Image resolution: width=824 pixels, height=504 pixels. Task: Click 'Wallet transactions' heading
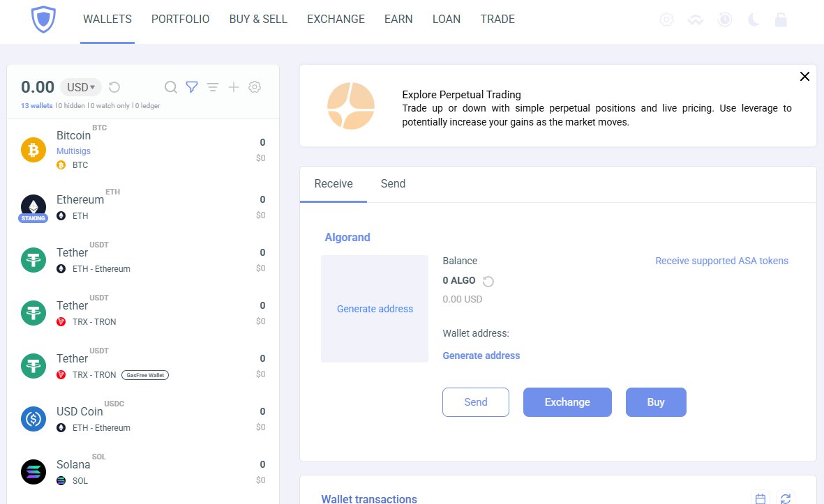point(369,498)
